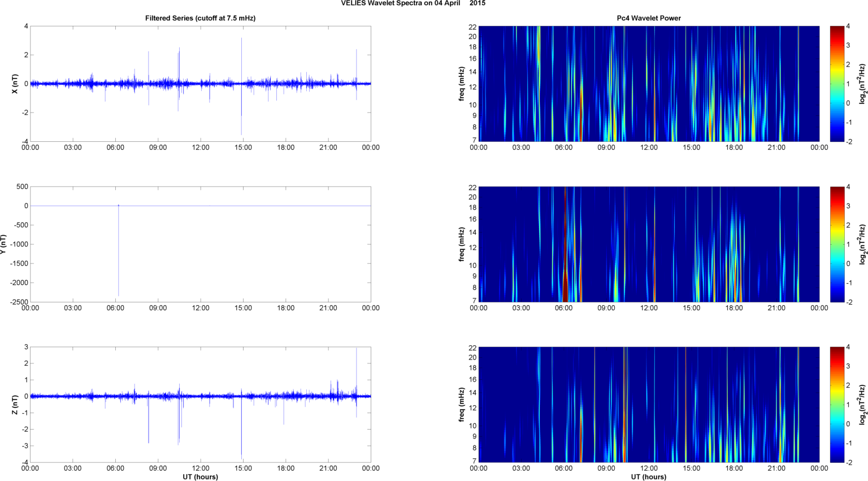Click the bottom colorbar beside the Z wavelet spectrogram
Screen dimensions: 868x481
click(x=837, y=405)
